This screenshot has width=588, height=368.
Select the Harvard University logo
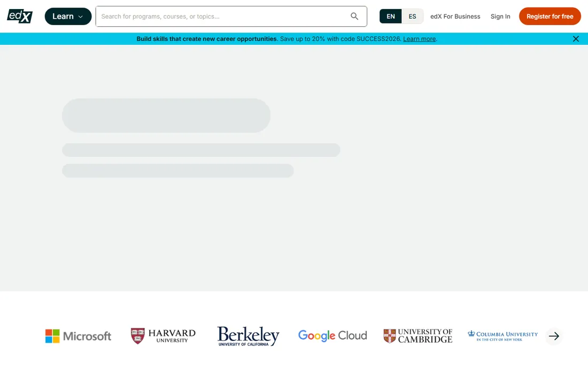point(163,336)
